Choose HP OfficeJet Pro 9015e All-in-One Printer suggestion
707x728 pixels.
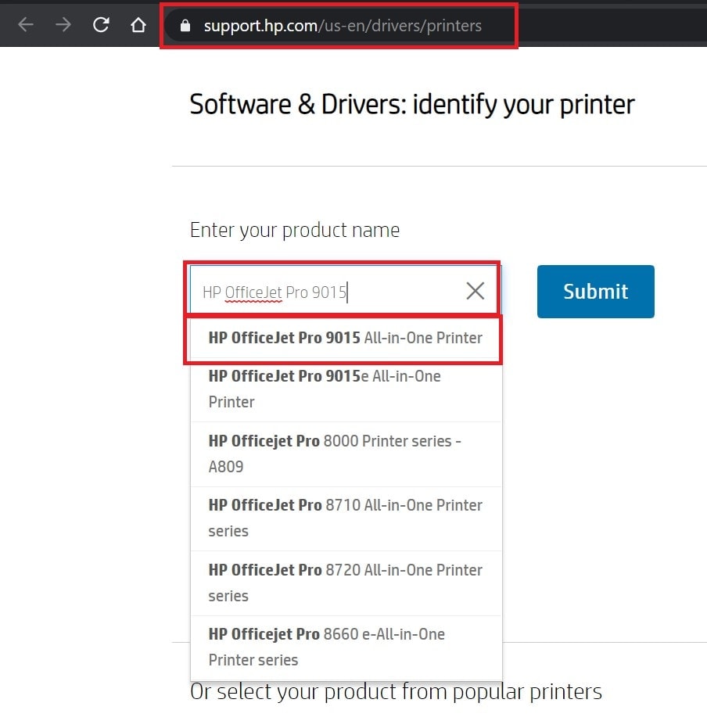pyautogui.click(x=346, y=389)
